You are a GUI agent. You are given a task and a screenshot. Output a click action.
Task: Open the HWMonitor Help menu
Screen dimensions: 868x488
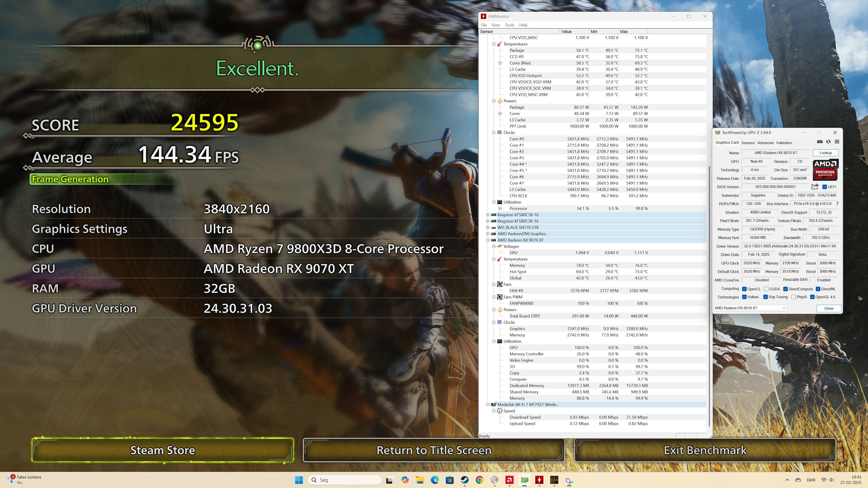tap(523, 25)
